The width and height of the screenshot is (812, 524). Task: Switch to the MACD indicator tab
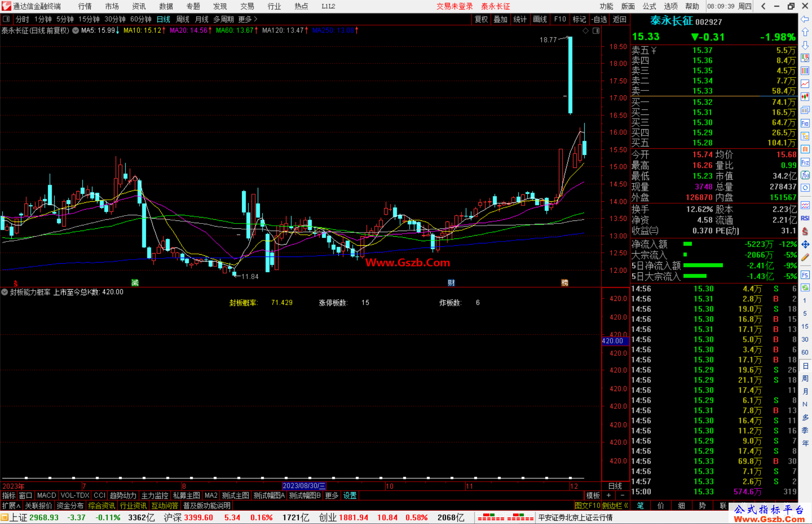pyautogui.click(x=46, y=495)
